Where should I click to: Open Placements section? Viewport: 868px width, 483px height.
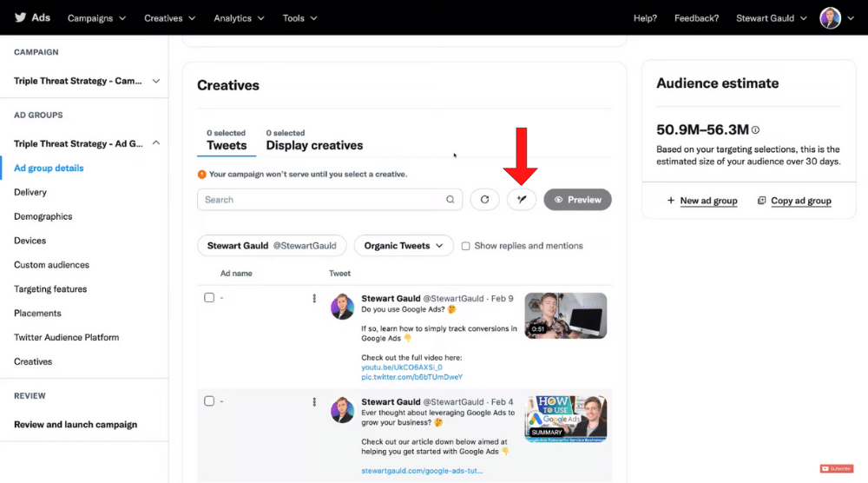pos(37,313)
